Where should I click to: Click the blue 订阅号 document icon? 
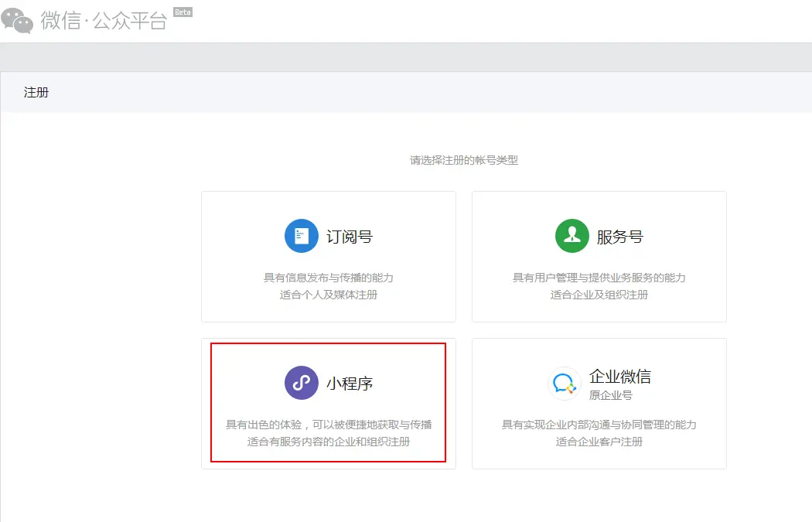point(302,236)
